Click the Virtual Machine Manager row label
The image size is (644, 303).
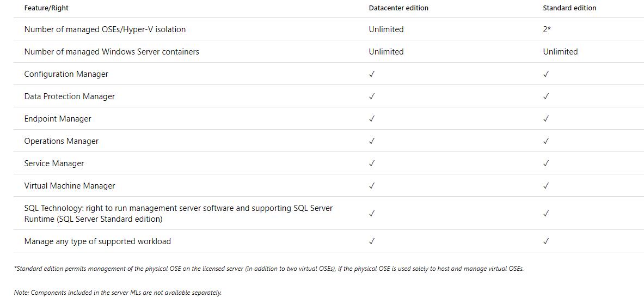(70, 186)
